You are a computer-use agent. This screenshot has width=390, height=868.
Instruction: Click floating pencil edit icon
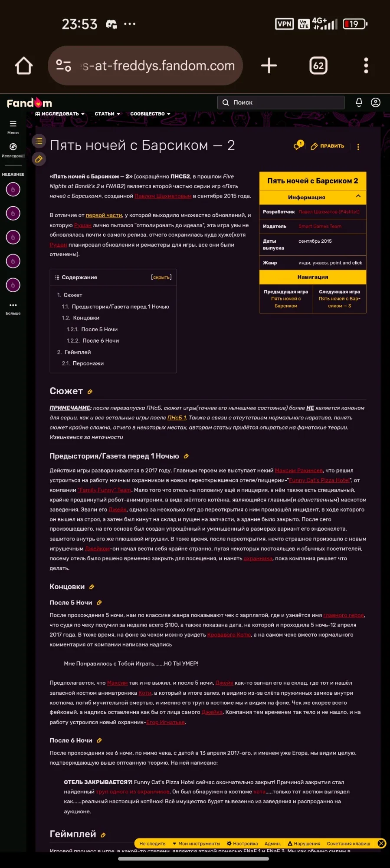39,159
